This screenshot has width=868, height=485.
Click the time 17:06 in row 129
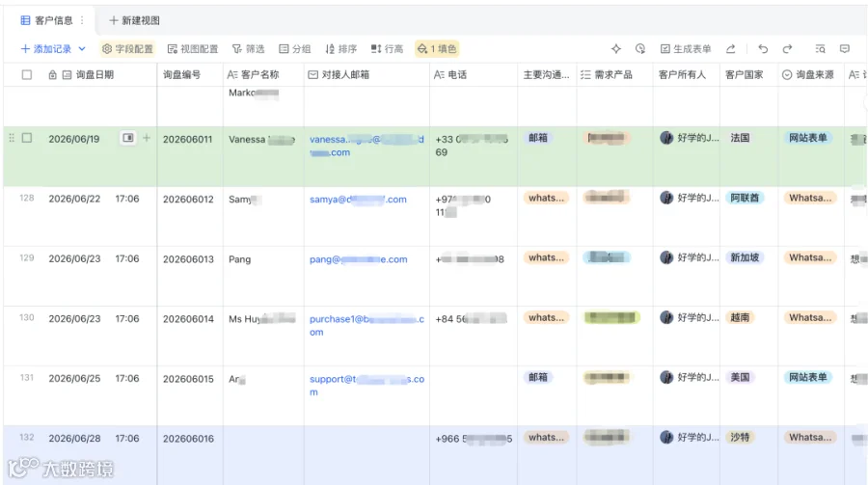[127, 259]
